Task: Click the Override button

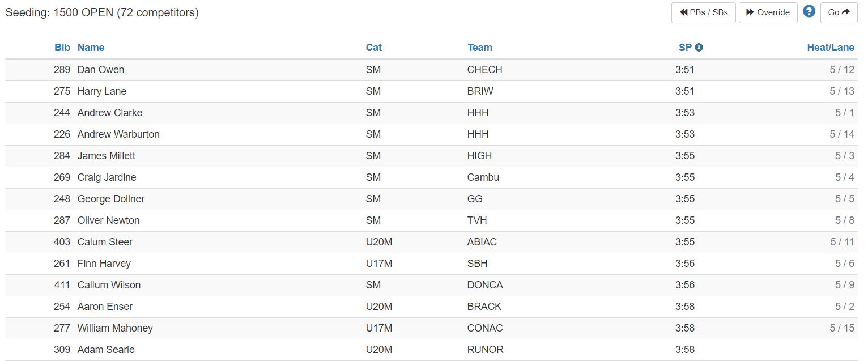Action: 768,12
